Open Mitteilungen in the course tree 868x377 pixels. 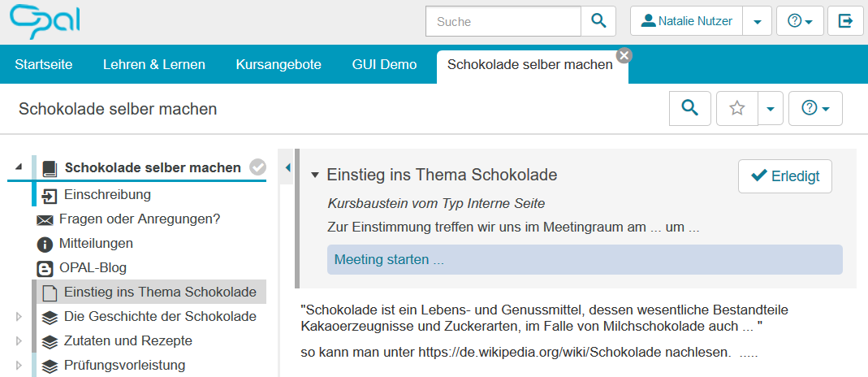96,243
